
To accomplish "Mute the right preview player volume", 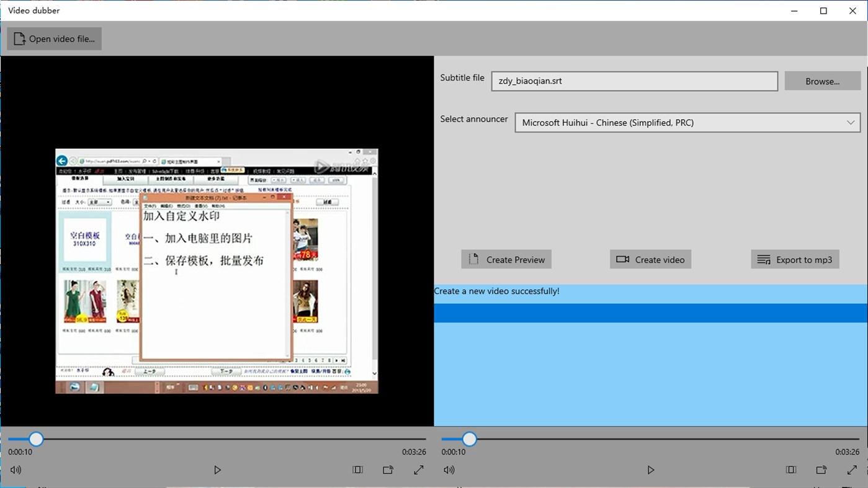I will [x=449, y=469].
